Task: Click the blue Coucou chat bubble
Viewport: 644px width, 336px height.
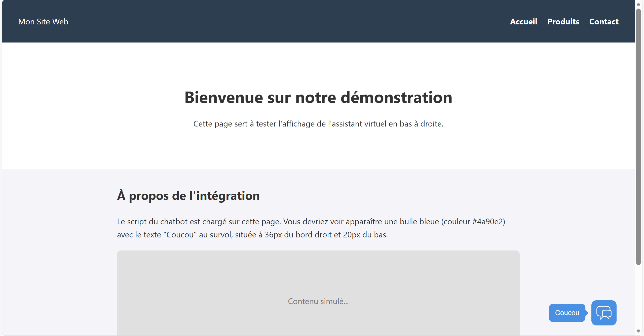Action: 567,313
